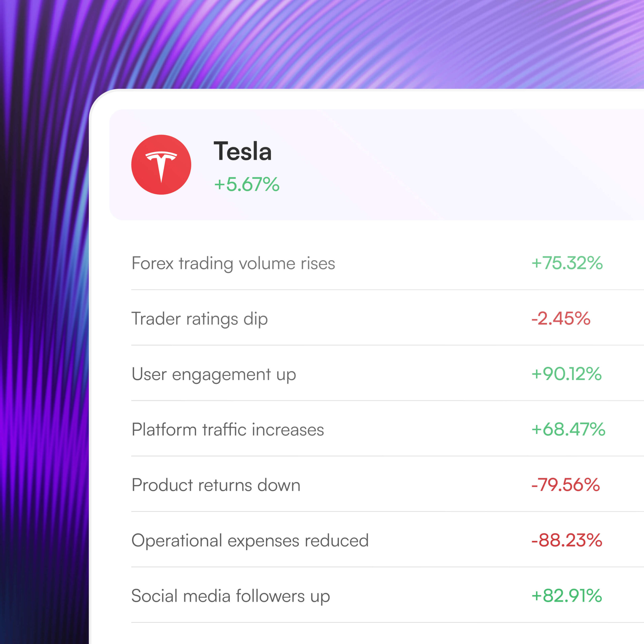
Task: Click the +75.32% forex volume figure
Action: coord(567,263)
